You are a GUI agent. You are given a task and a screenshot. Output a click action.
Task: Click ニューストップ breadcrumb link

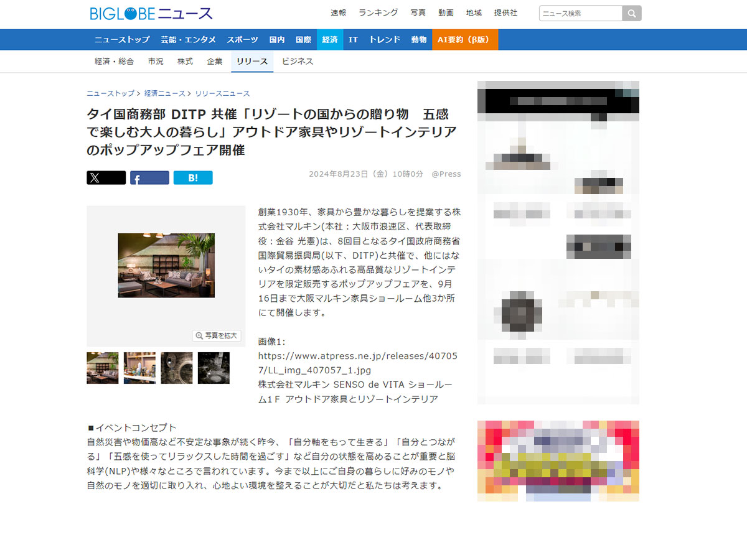(110, 93)
